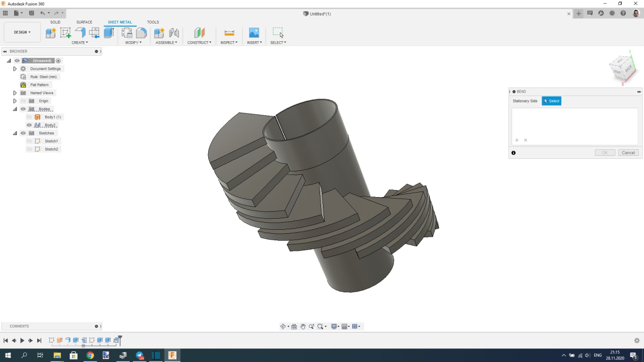Open the INSPECT dropdown menu
644x362 pixels.
coord(229,43)
